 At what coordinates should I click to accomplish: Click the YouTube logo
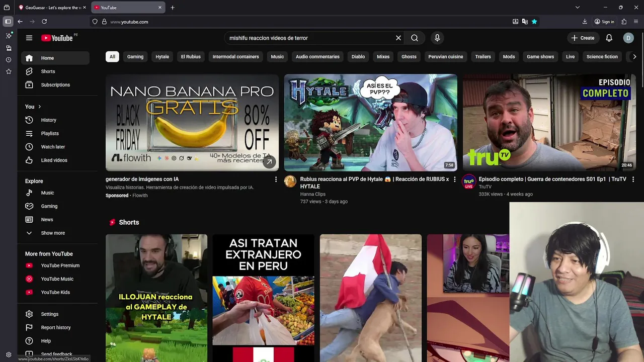coord(57,38)
